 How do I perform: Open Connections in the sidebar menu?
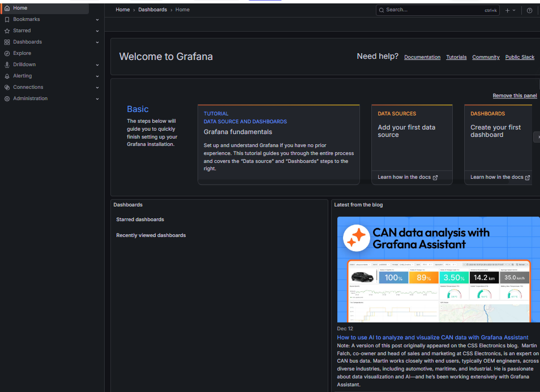pos(28,87)
